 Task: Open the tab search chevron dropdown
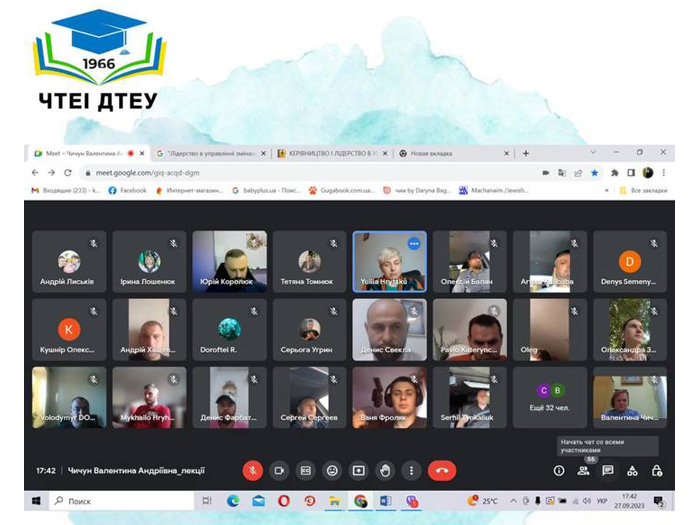[593, 152]
